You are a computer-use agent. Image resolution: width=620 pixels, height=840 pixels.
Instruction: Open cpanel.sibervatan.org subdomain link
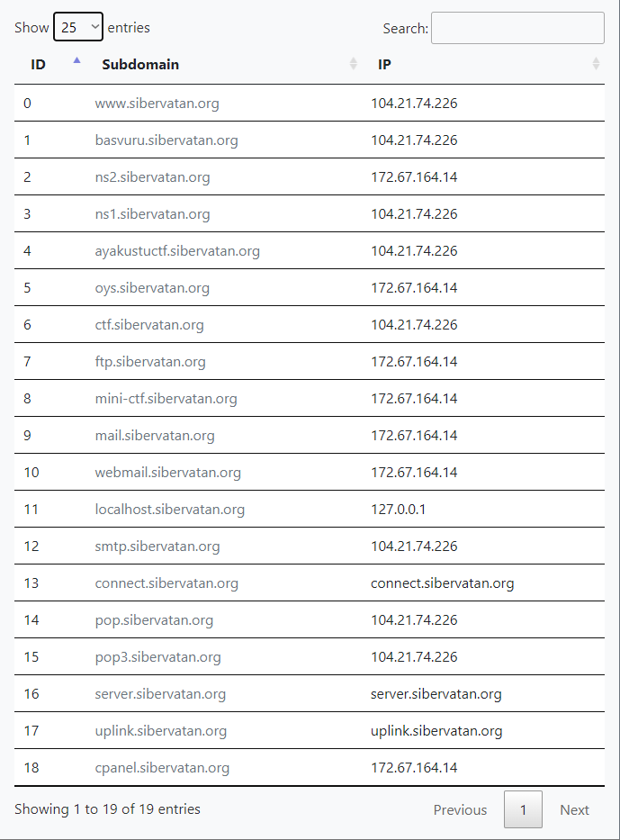tap(162, 768)
